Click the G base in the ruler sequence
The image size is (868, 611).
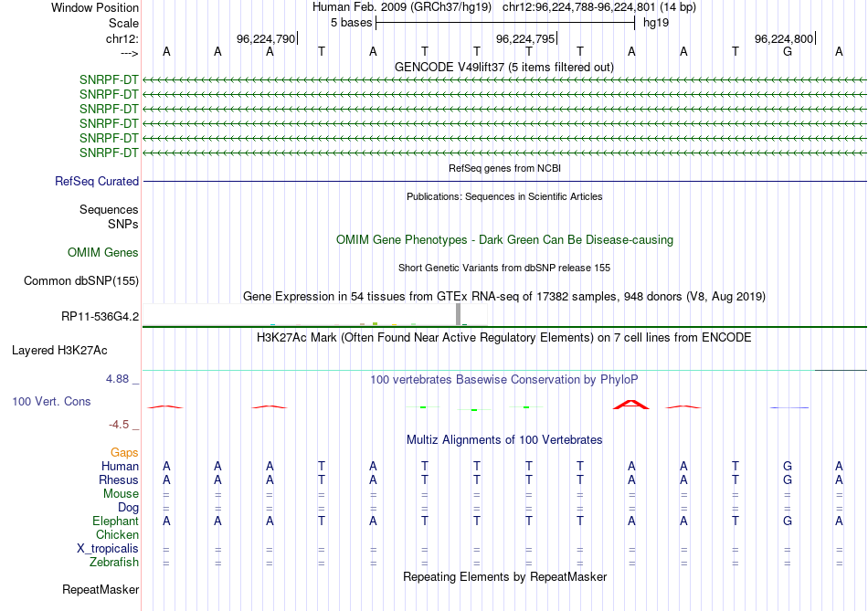[788, 51]
